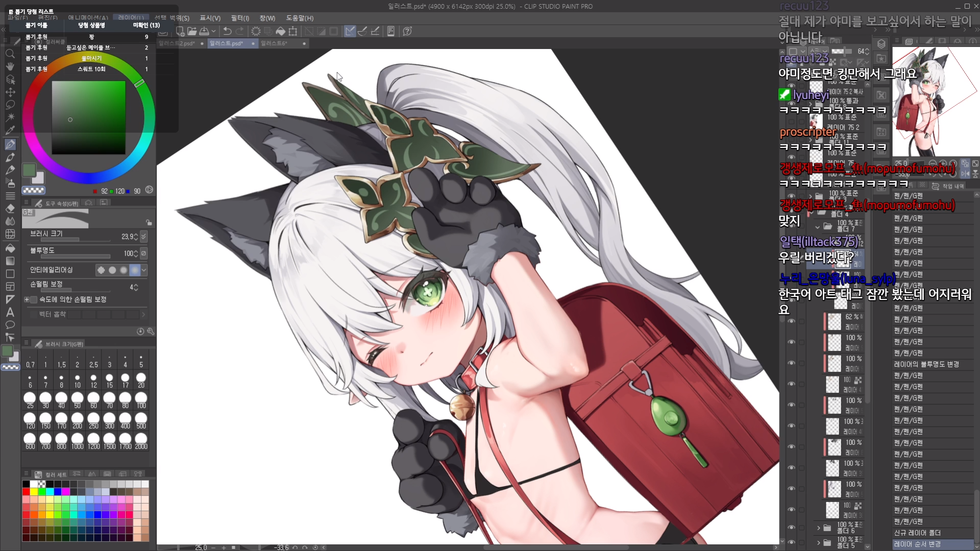
Task: Select the Balloon tool
Action: point(10,325)
